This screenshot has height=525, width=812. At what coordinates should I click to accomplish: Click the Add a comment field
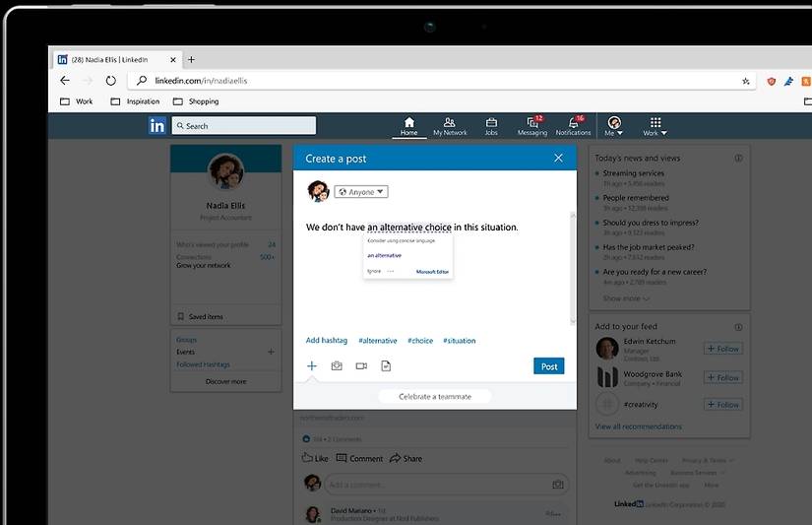(x=447, y=485)
